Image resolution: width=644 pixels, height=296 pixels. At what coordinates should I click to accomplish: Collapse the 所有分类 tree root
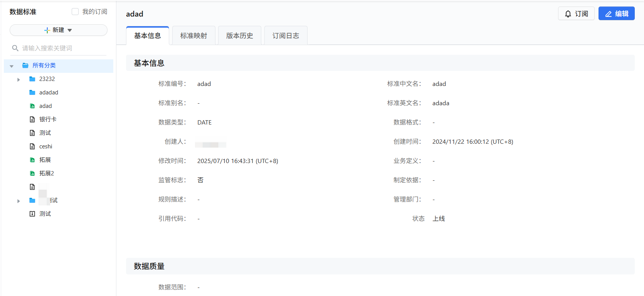tap(12, 66)
